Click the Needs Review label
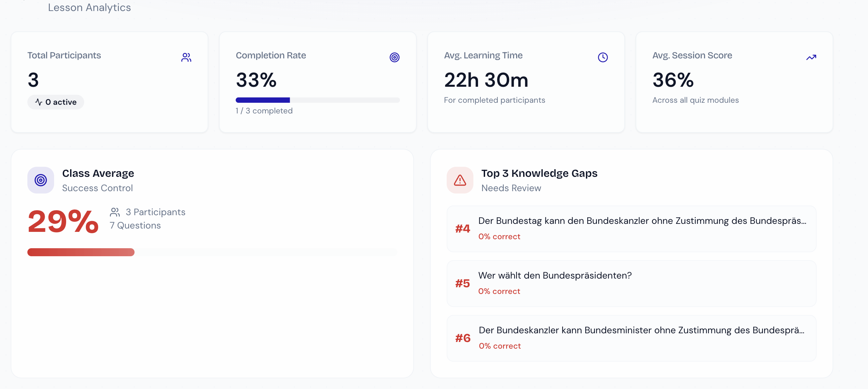The image size is (868, 389). pyautogui.click(x=511, y=188)
